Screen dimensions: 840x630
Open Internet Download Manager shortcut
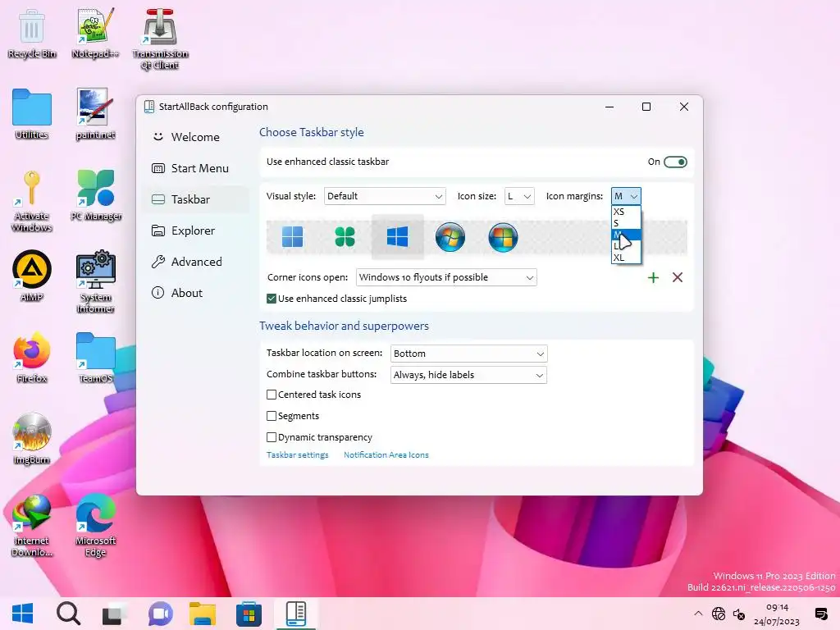[32, 525]
